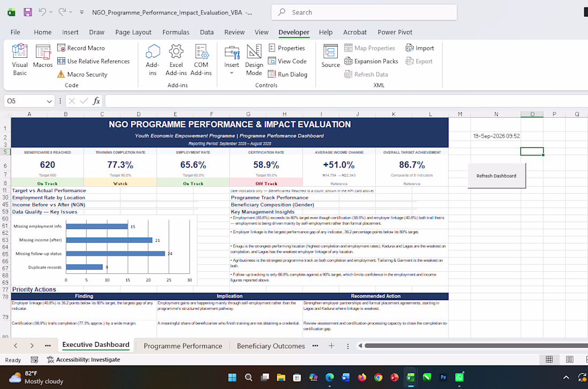Click the fx Insert Function icon
Image resolution: width=588 pixels, height=389 pixels.
(x=96, y=101)
